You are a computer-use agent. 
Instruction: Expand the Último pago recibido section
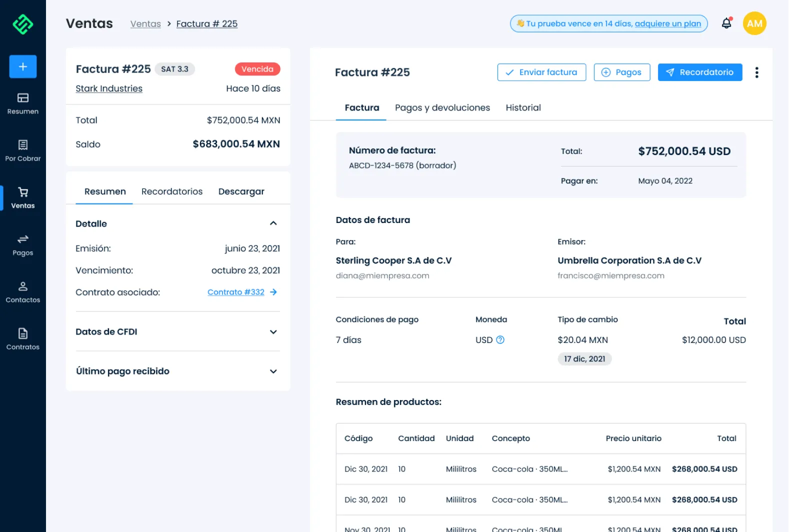[273, 371]
